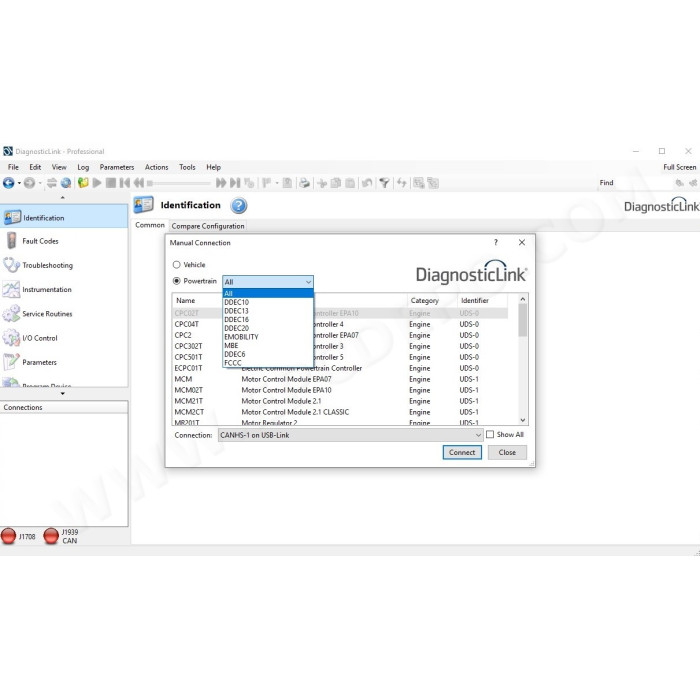Open the Identification panel in sidebar
Image resolution: width=700 pixels, height=700 pixels.
pos(64,217)
